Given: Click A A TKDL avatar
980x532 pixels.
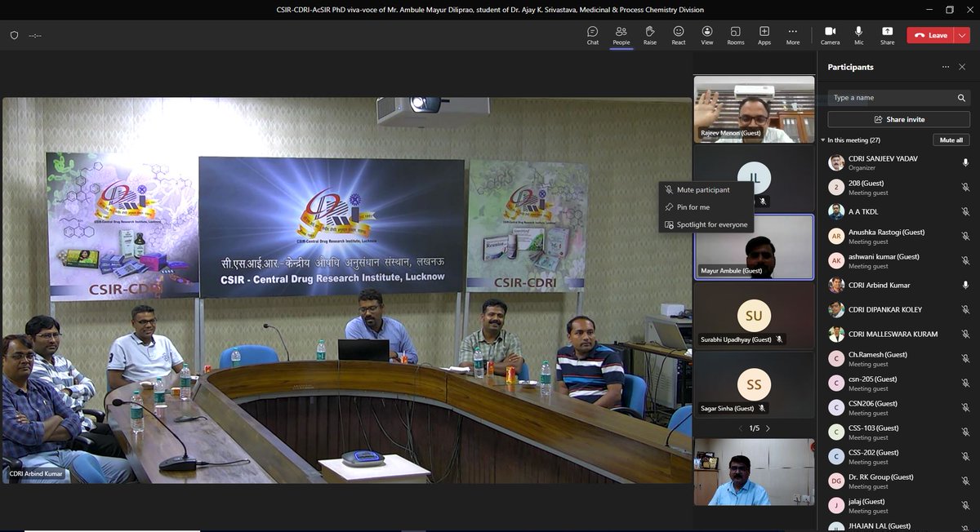Looking at the screenshot, I should click(836, 212).
